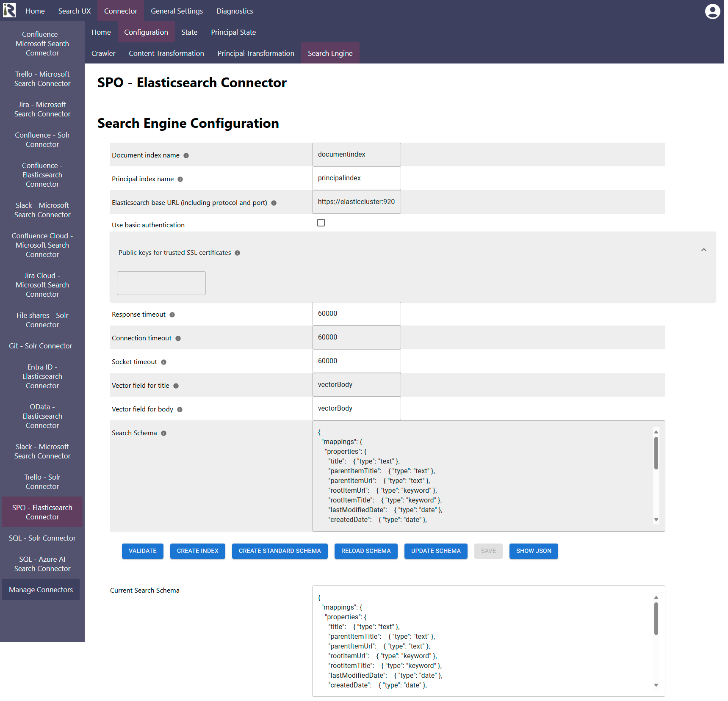This screenshot has width=728, height=701.
Task: Click the Search Schema scrollbar up arrow
Action: 656,432
